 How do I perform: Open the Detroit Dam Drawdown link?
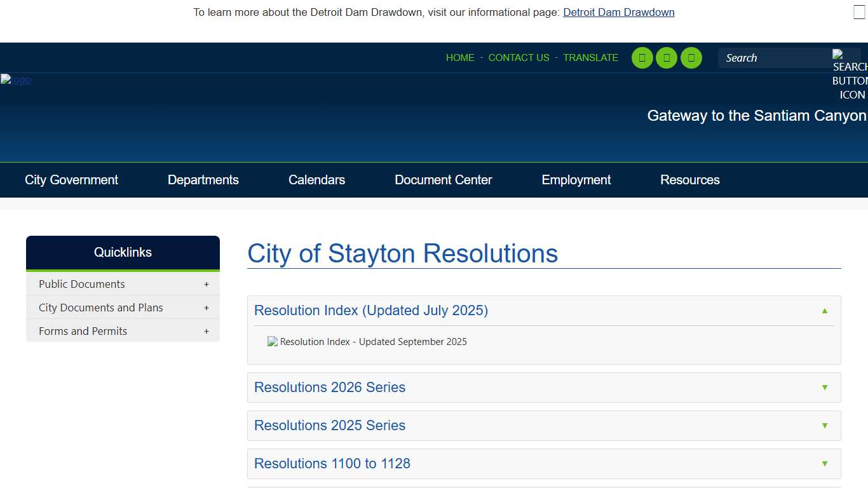[618, 12]
